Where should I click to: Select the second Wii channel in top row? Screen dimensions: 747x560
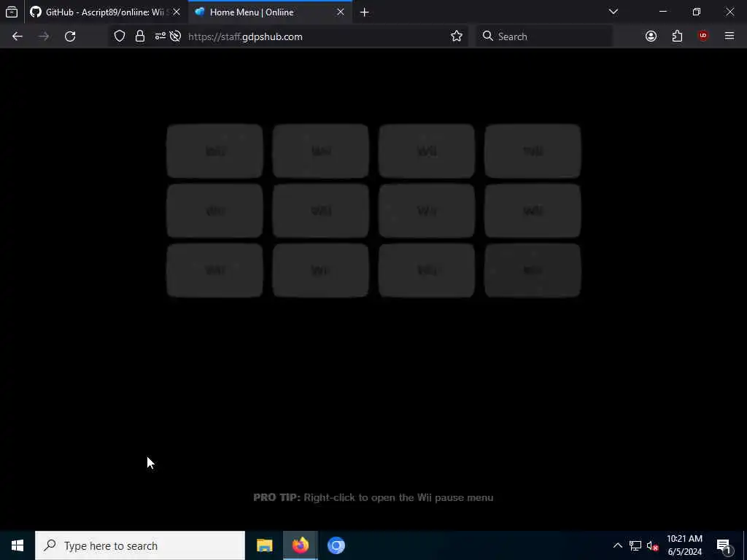tap(321, 151)
